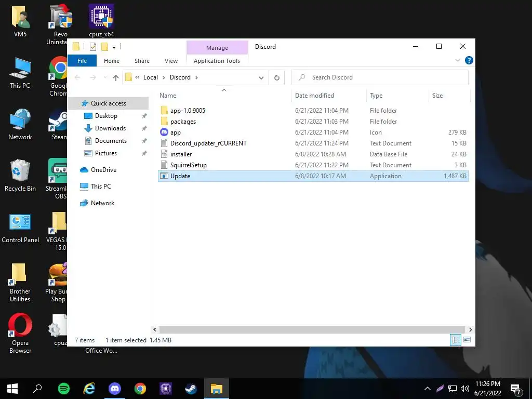532x399 pixels.
Task: Expand the Discord breadcrumb arrow
Action: click(x=196, y=77)
